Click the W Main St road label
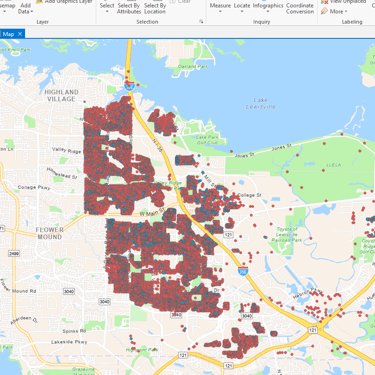Viewport: 375px width, 375px height. pos(152,213)
